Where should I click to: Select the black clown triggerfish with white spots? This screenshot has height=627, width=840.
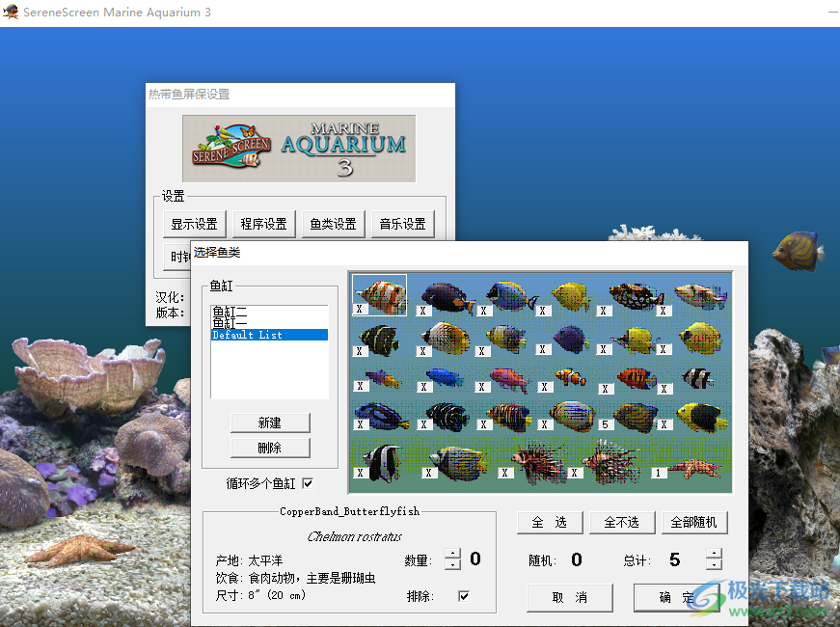pyautogui.click(x=636, y=296)
